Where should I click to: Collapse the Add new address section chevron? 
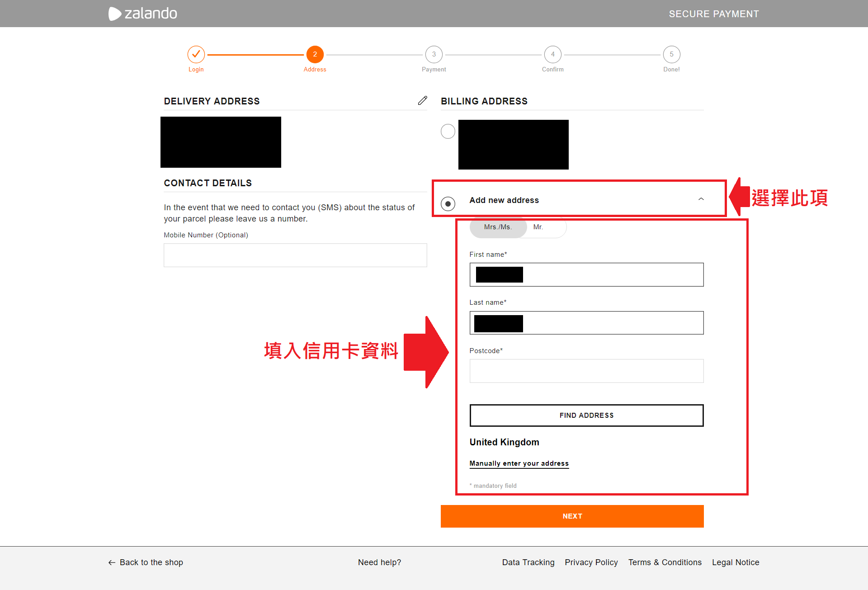tap(701, 199)
